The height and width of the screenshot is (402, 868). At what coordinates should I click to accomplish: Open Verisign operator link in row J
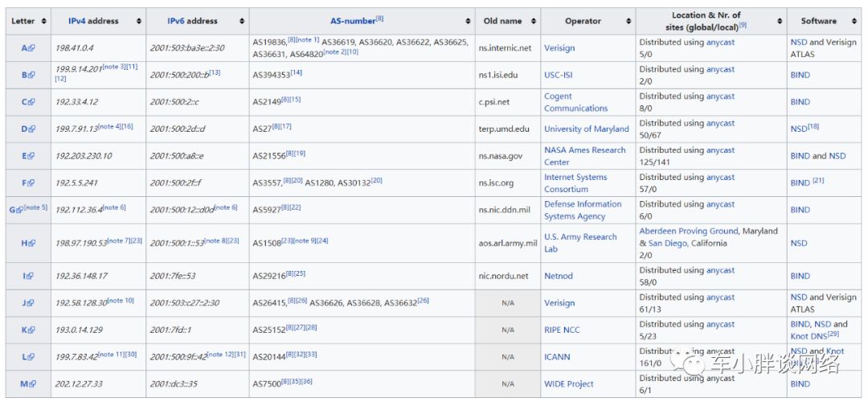point(559,303)
